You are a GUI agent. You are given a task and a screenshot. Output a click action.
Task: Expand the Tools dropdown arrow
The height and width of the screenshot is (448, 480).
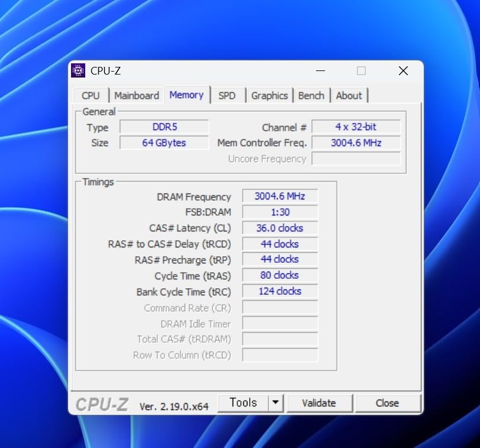[275, 402]
